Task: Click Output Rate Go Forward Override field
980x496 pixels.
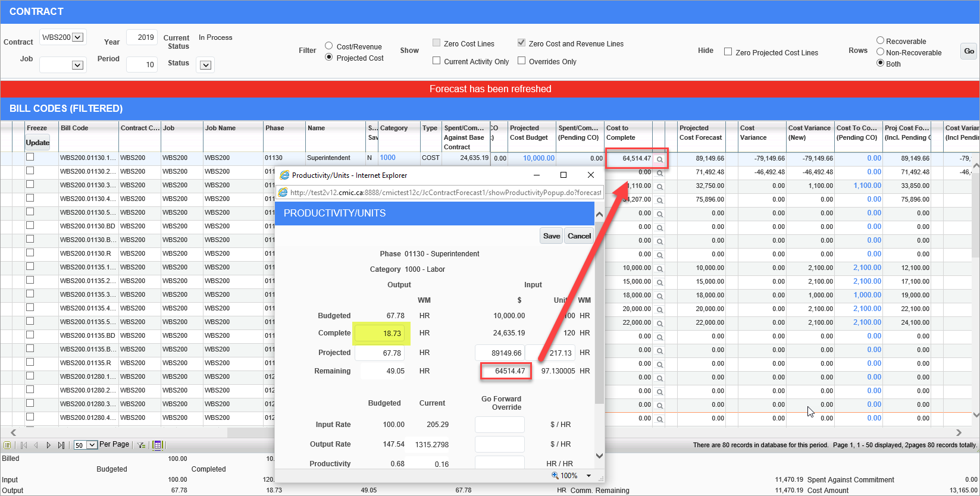Action: pyautogui.click(x=500, y=444)
